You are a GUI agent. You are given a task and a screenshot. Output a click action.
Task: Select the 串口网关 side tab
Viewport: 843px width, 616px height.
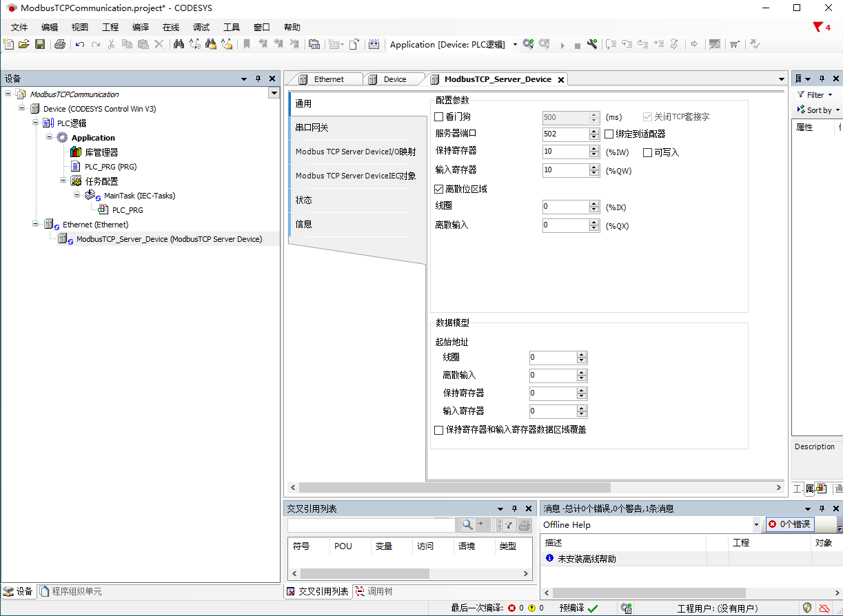tap(358, 128)
